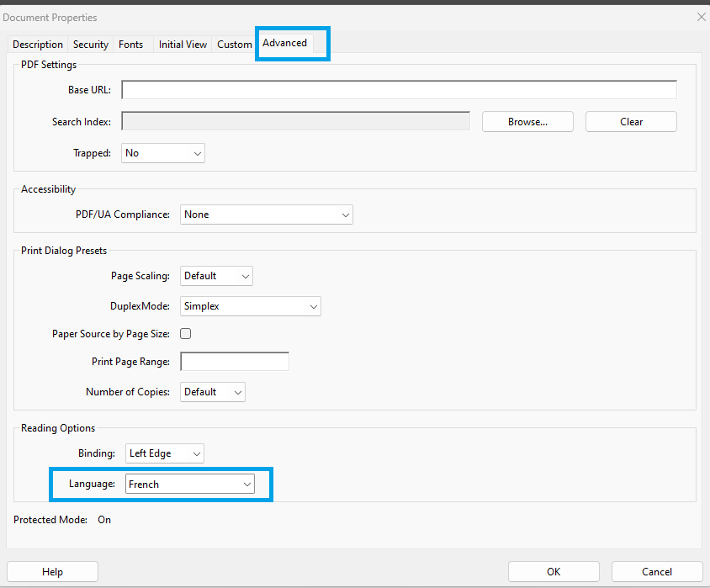Click the Advanced tab
Screen dimensions: 710x588
[x=284, y=43]
